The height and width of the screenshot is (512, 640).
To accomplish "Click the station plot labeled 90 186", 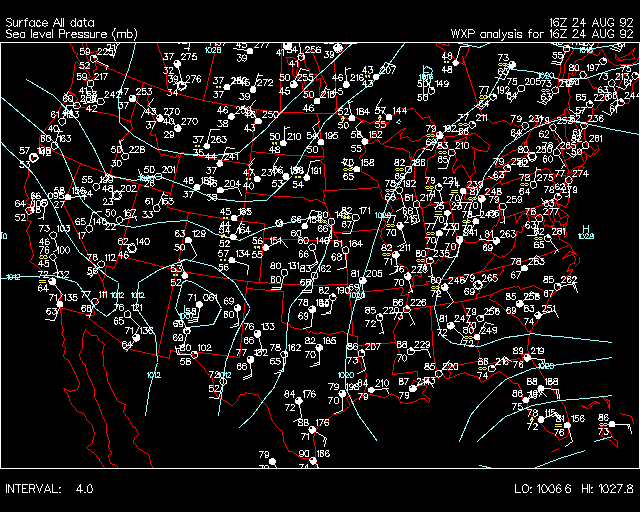I will coord(312,459).
